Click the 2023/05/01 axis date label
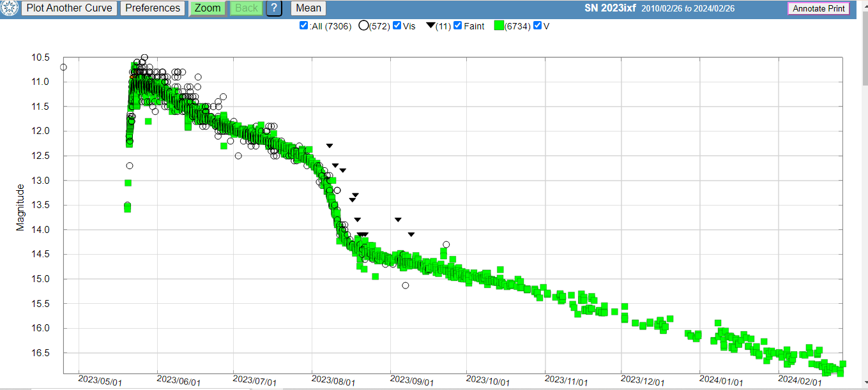Screen dimensions: 868x390 point(101,381)
